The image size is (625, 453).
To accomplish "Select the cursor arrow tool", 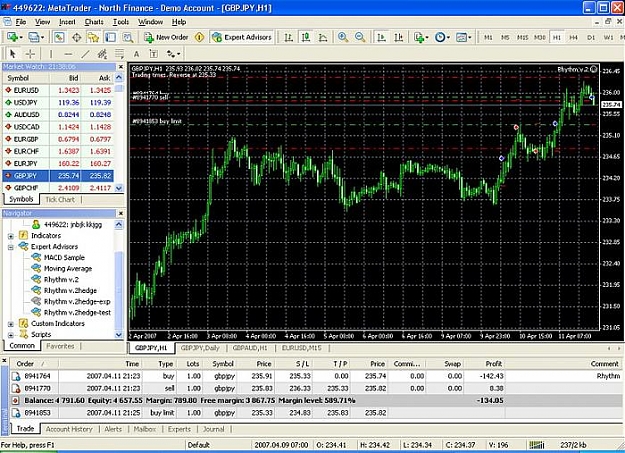I will [x=13, y=53].
